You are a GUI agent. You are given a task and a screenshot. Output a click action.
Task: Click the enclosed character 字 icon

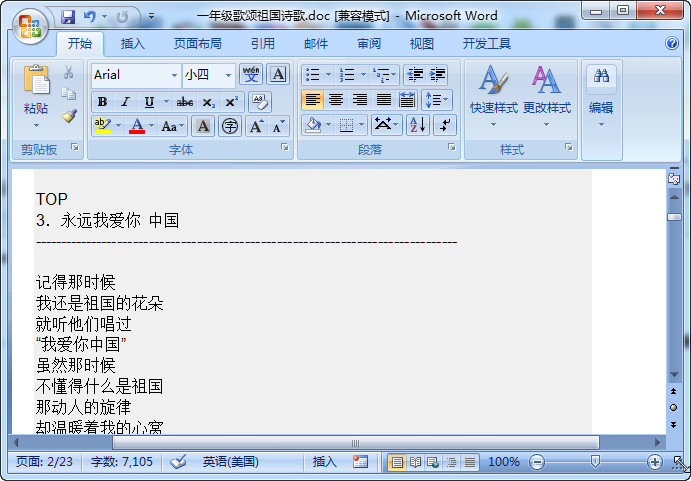pyautogui.click(x=230, y=126)
